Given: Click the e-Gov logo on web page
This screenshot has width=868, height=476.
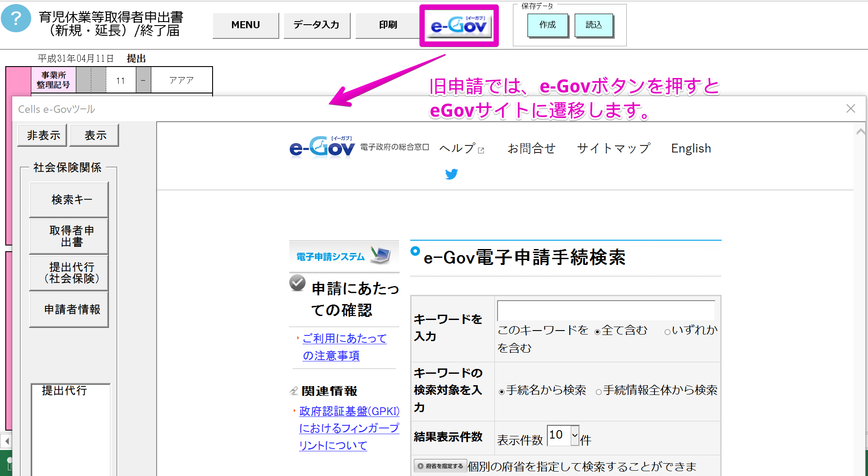Looking at the screenshot, I should click(322, 147).
